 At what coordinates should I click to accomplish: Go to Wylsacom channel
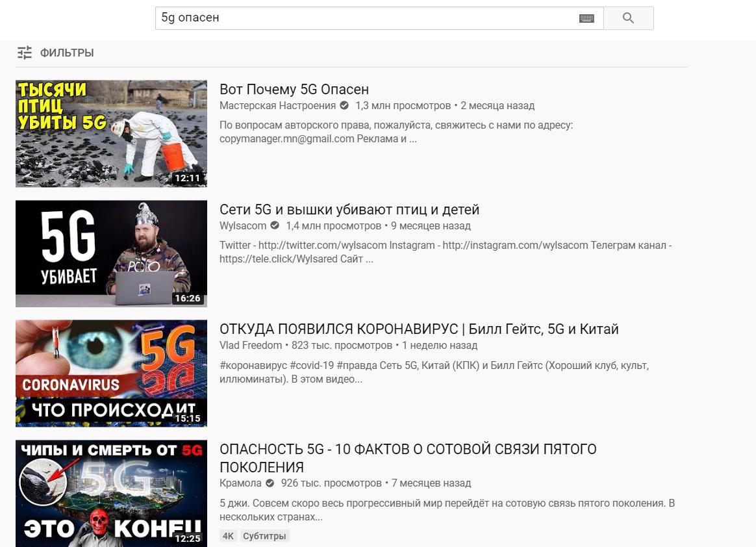click(x=243, y=225)
